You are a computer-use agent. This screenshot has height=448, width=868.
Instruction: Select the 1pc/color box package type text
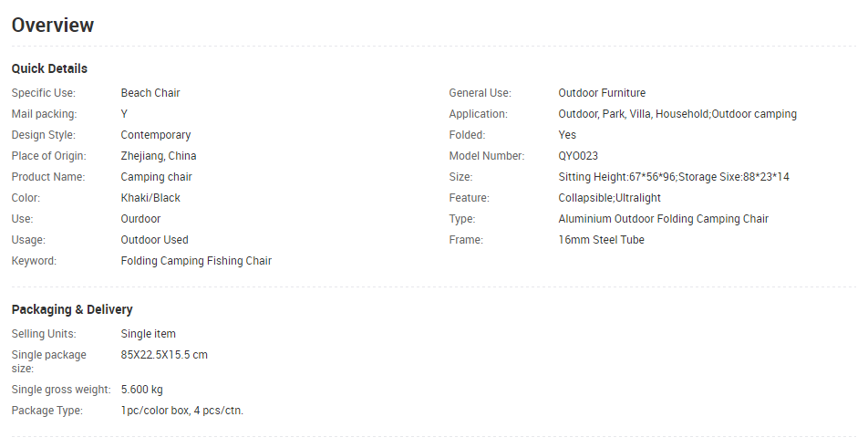point(182,411)
